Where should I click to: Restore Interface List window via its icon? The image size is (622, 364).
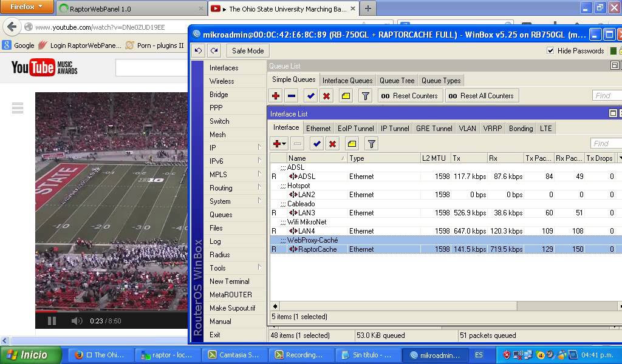click(613, 113)
